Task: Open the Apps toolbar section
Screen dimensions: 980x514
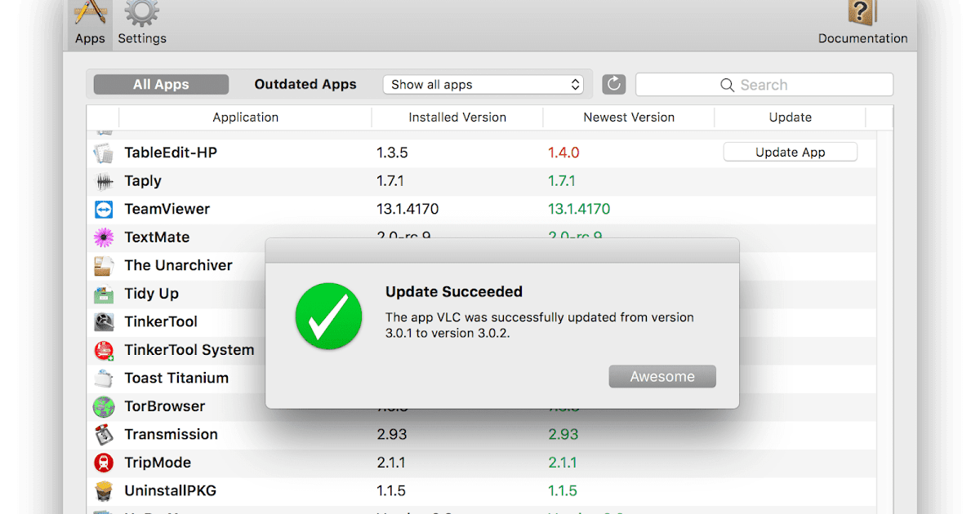Action: [90, 24]
